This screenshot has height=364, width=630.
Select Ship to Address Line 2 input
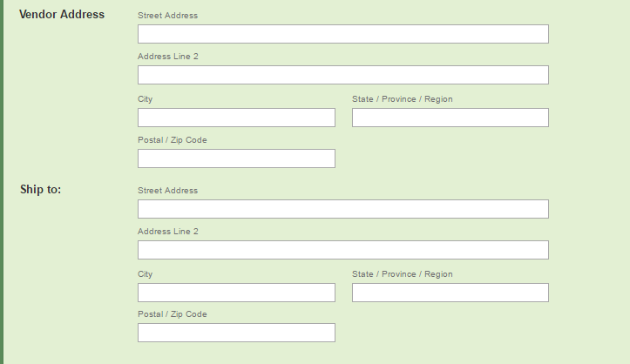(x=342, y=250)
